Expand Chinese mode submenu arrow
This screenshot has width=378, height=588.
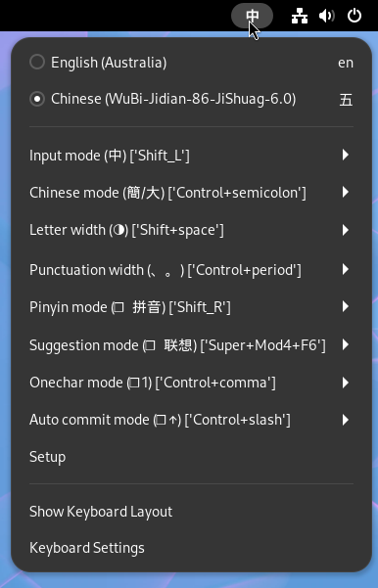pyautogui.click(x=346, y=193)
